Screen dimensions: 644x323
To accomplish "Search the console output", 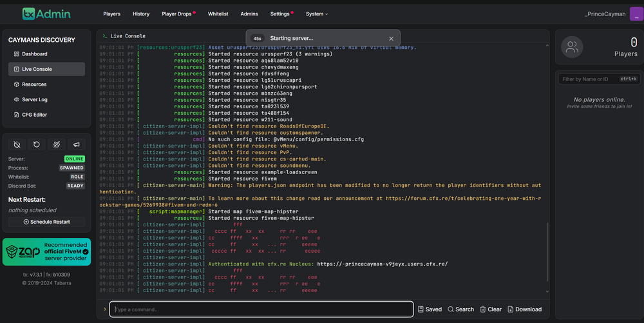I will coord(460,309).
